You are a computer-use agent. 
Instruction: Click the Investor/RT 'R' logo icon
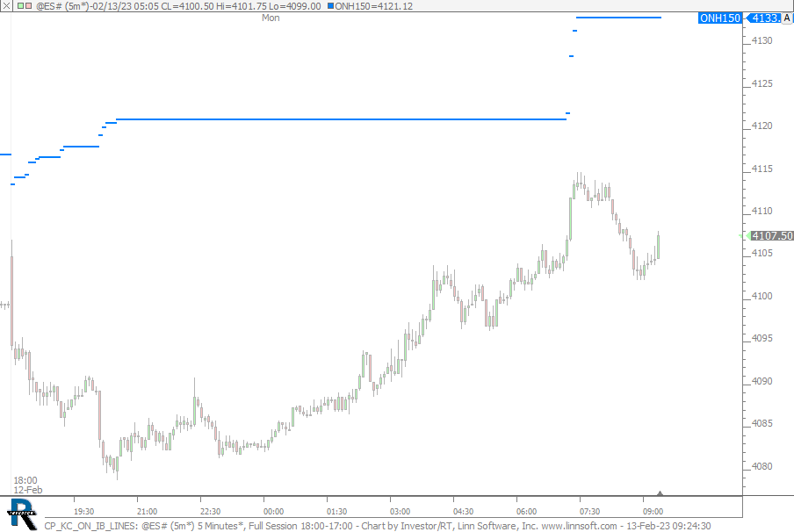pos(23,514)
